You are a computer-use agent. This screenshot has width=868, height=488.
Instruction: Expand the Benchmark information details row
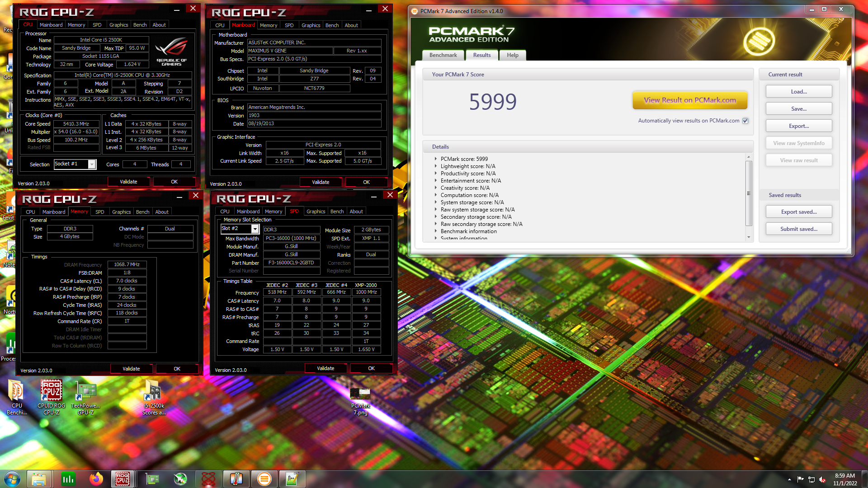click(x=436, y=231)
